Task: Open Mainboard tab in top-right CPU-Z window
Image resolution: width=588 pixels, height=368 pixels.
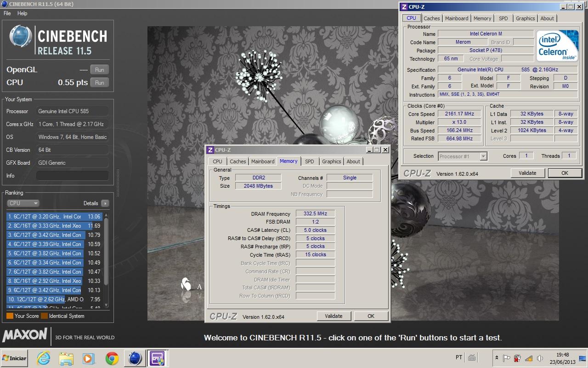Action: click(457, 18)
